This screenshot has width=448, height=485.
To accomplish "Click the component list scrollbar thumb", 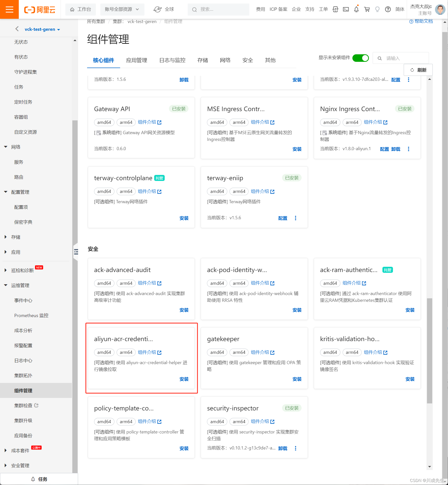I will click(x=429, y=350).
